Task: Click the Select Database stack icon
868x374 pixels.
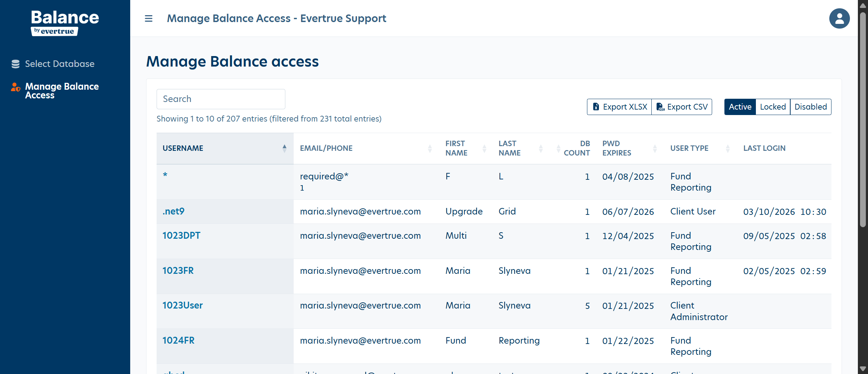Action: [x=16, y=64]
